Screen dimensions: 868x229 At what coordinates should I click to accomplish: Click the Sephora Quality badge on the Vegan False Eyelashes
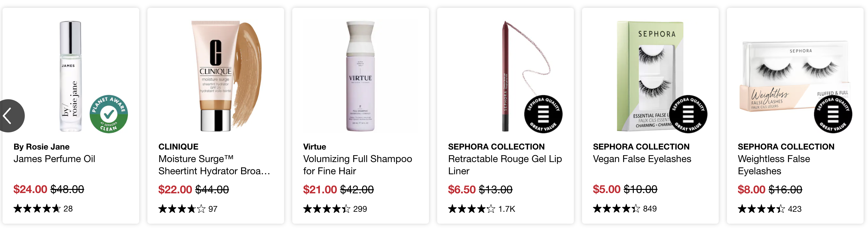(x=688, y=114)
